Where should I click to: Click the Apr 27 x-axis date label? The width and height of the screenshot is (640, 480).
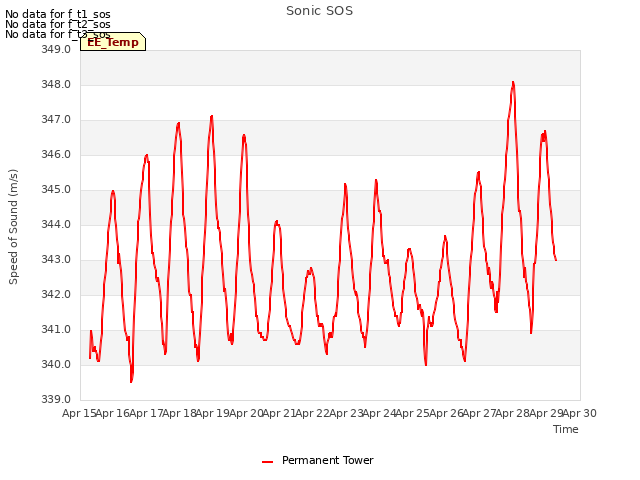(x=480, y=413)
